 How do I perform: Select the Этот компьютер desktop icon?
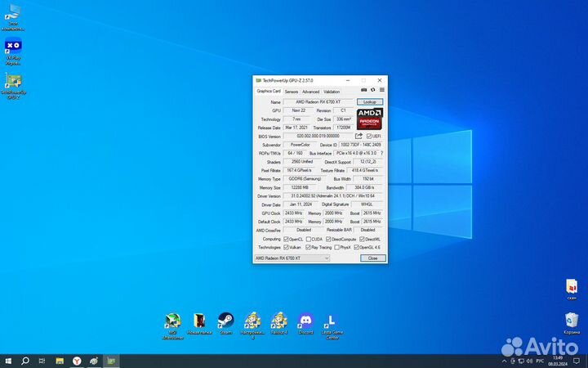[x=13, y=18]
